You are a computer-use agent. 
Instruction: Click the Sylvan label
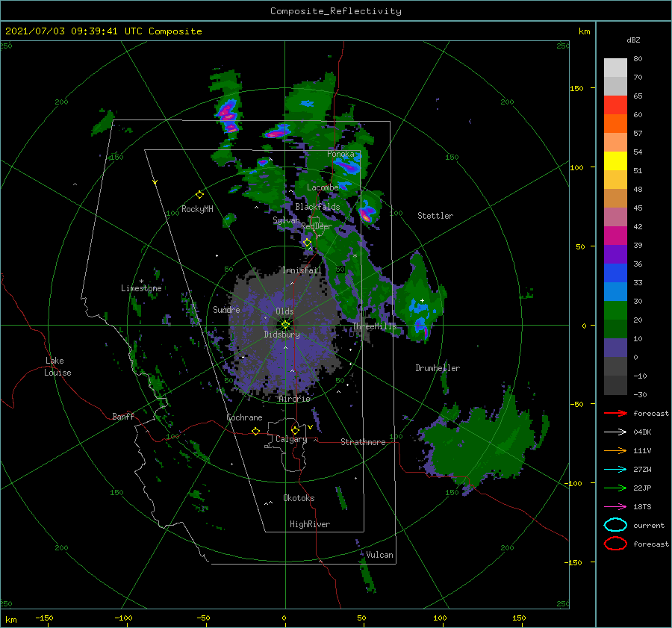[x=286, y=220]
